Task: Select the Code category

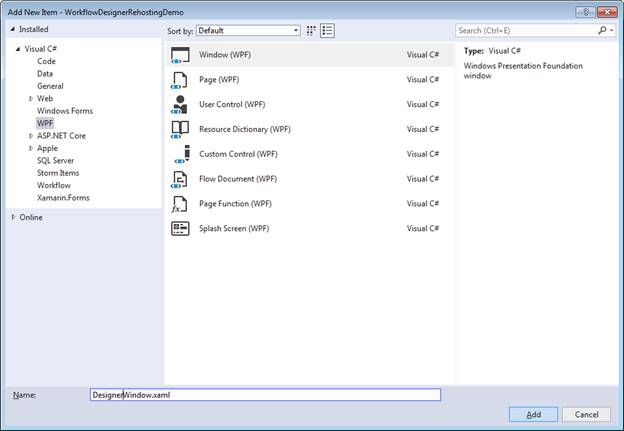Action: click(x=46, y=61)
